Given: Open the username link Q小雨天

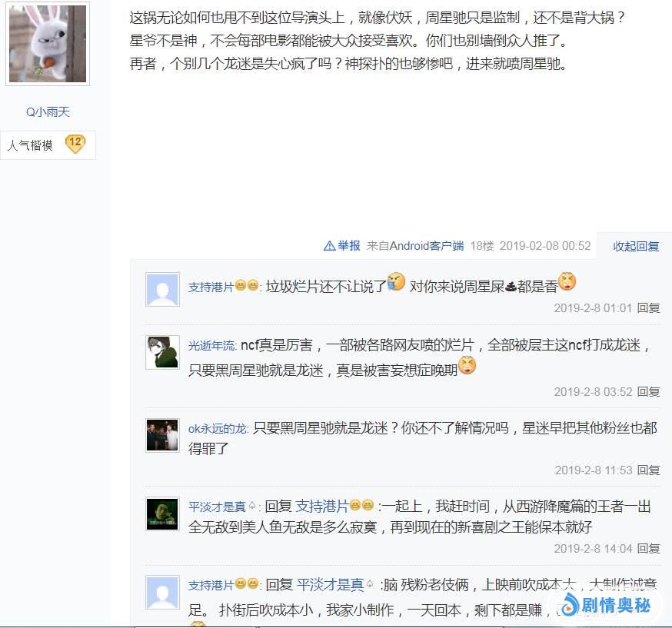Looking at the screenshot, I should (48, 111).
